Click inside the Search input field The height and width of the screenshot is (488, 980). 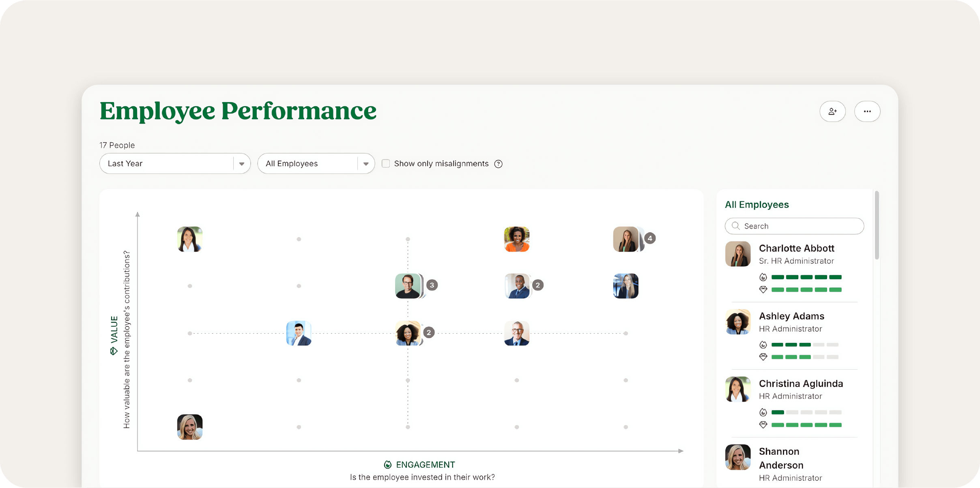[794, 226]
